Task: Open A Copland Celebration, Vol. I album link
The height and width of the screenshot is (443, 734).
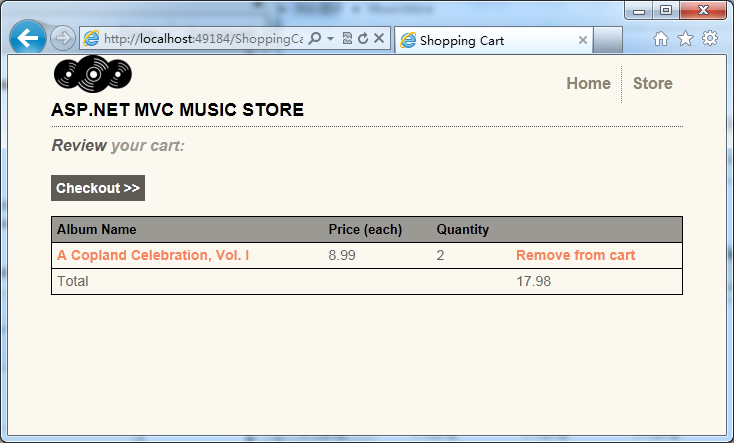Action: [153, 255]
